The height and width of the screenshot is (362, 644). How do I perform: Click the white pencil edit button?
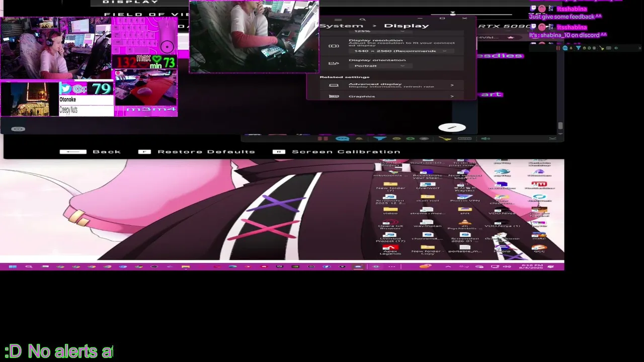[452, 128]
